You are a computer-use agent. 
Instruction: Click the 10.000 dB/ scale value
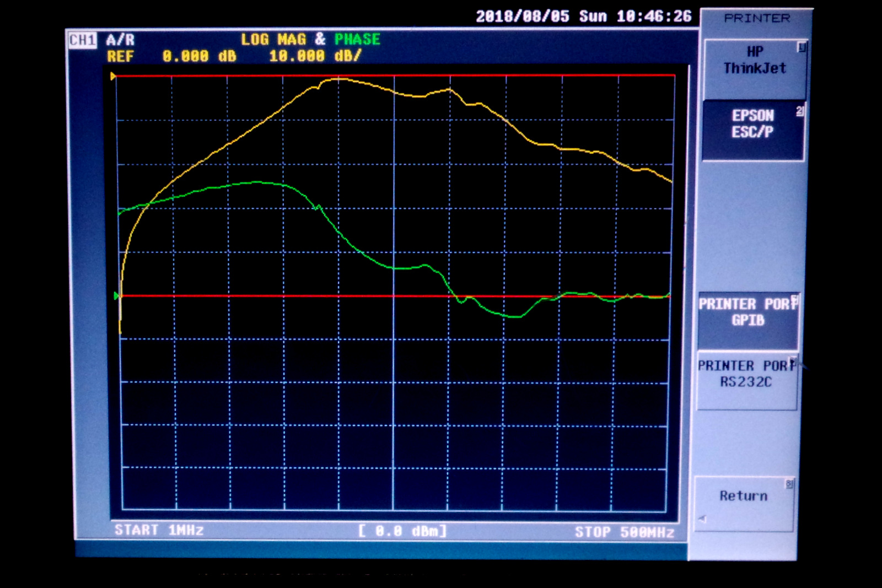[315, 56]
